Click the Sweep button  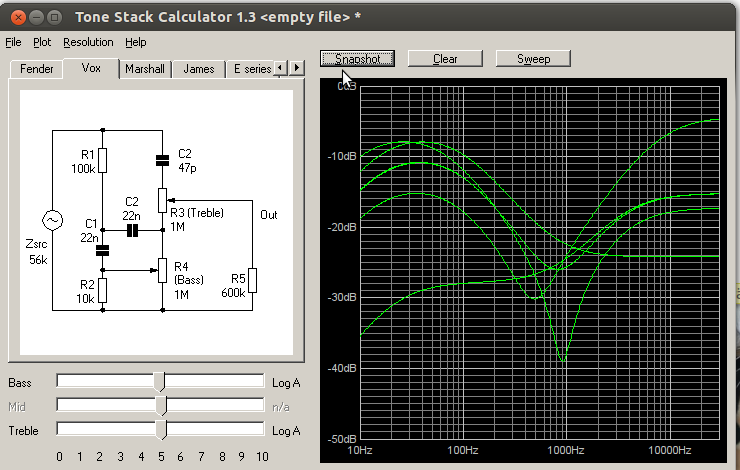pyautogui.click(x=533, y=59)
